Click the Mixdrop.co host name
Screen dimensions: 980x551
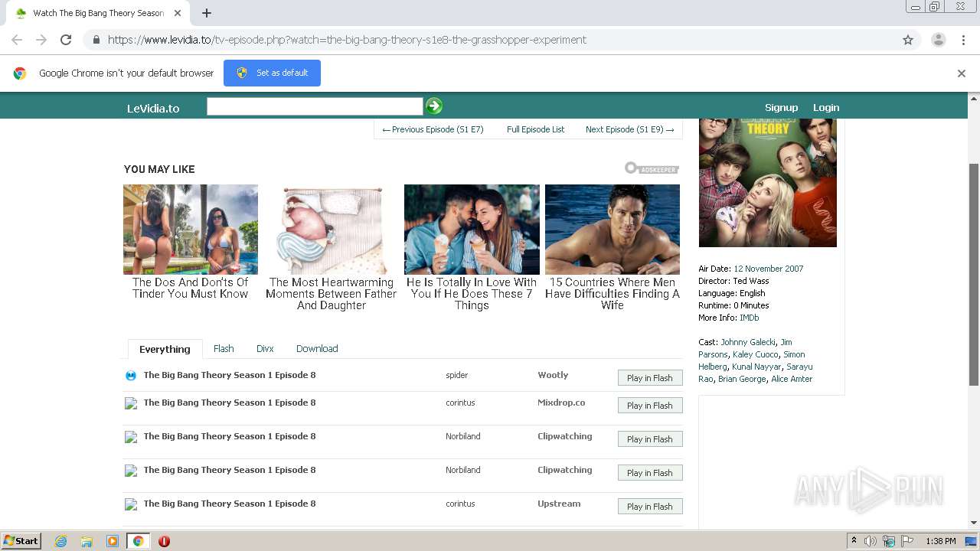point(561,403)
